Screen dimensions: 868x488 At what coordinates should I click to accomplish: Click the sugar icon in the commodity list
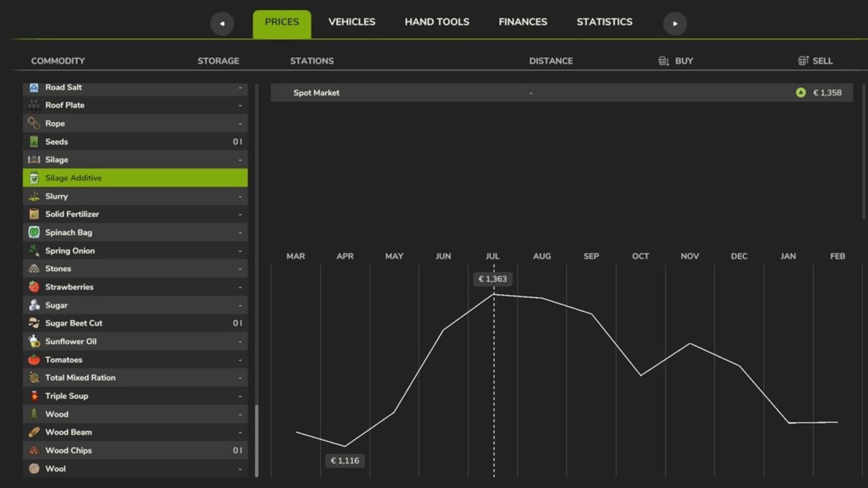click(34, 305)
